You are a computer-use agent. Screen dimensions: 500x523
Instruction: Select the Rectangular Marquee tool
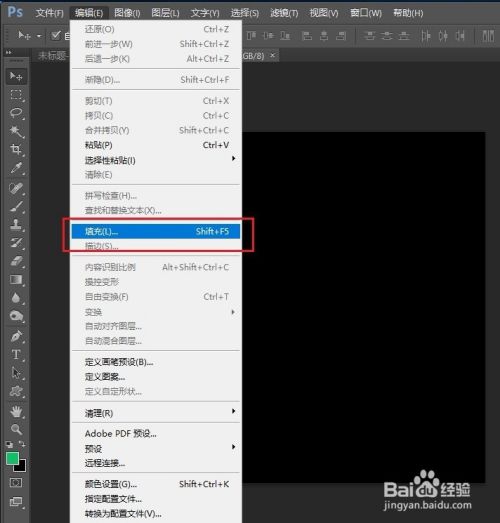16,95
